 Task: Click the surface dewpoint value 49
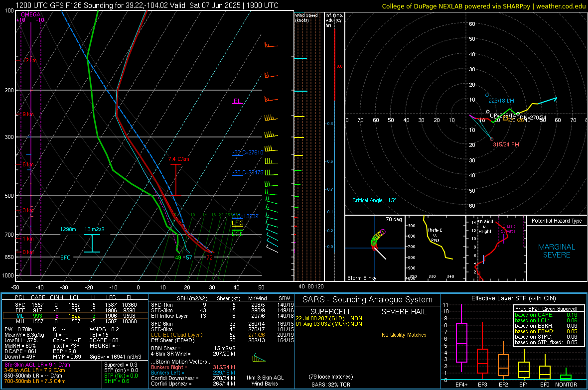(x=178, y=257)
